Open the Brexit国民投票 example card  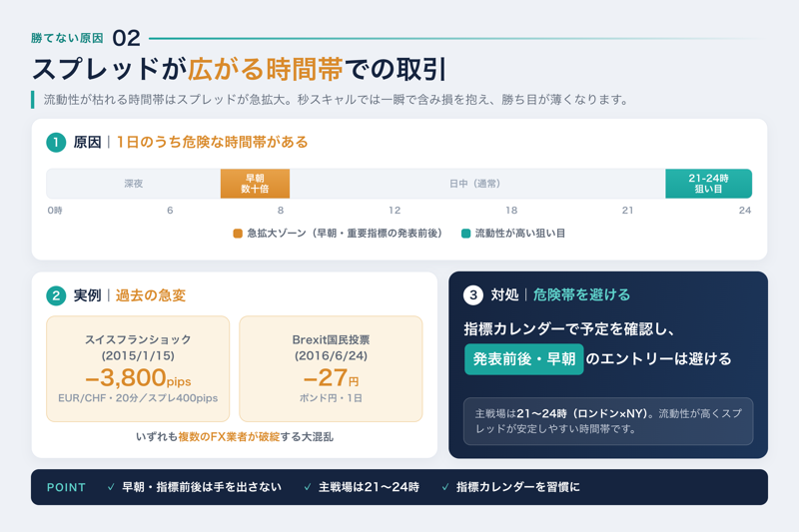tap(331, 368)
